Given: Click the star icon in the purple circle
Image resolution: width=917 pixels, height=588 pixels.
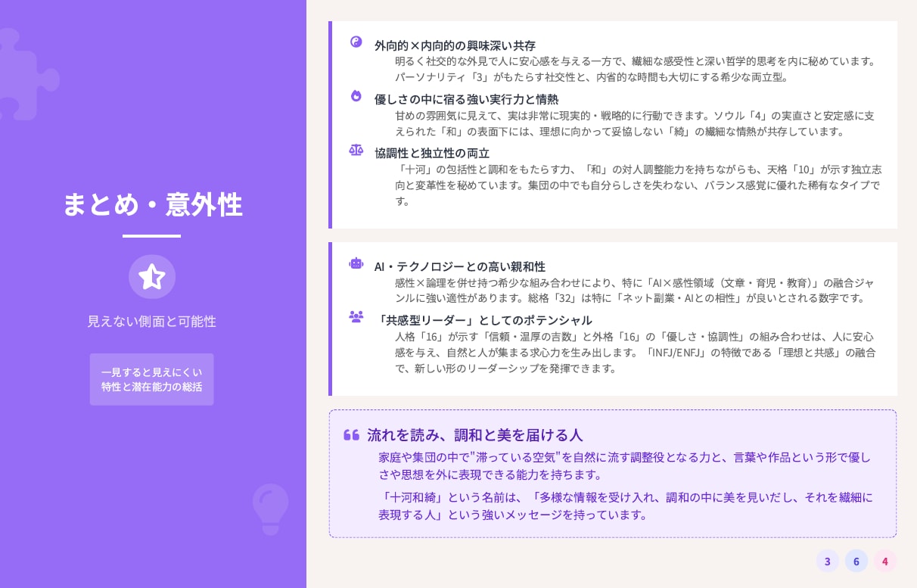Looking at the screenshot, I should (x=152, y=277).
